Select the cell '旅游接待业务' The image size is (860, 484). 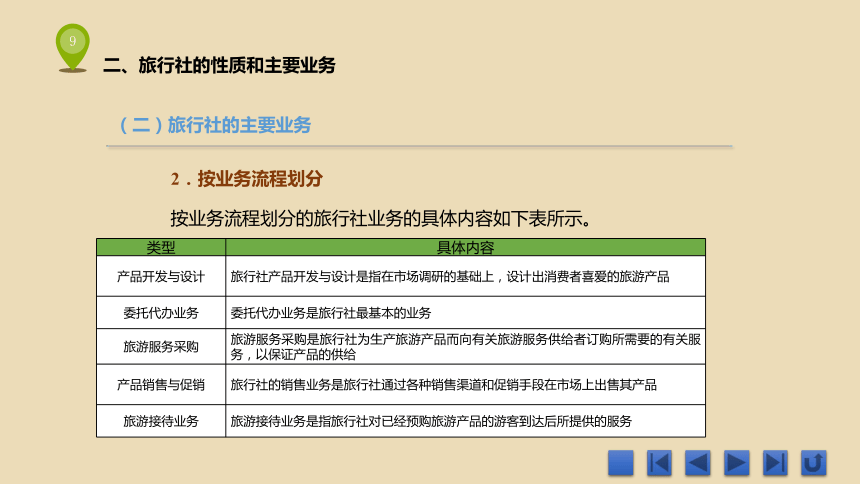[161, 421]
